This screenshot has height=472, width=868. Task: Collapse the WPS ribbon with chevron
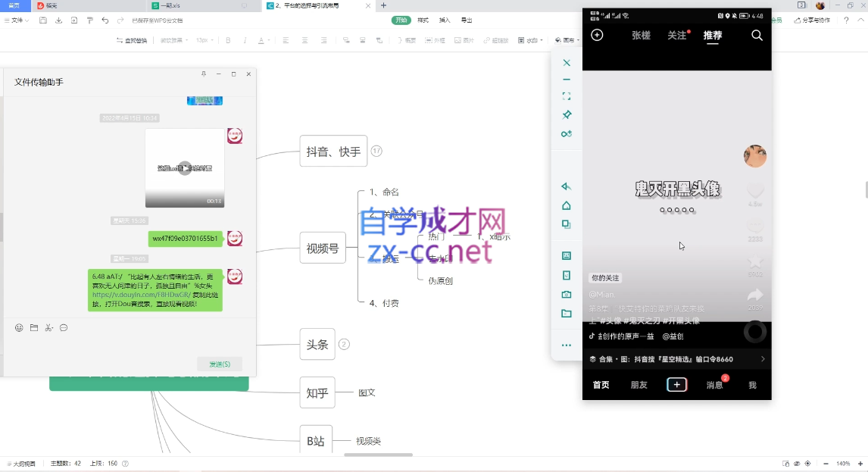860,20
